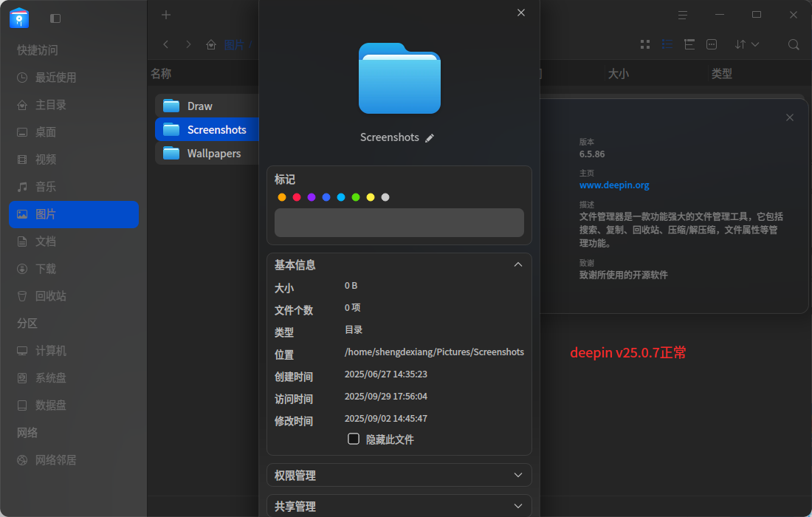Select Pictures (图片) in sidebar
Screen dimensions: 812x517
74,214
